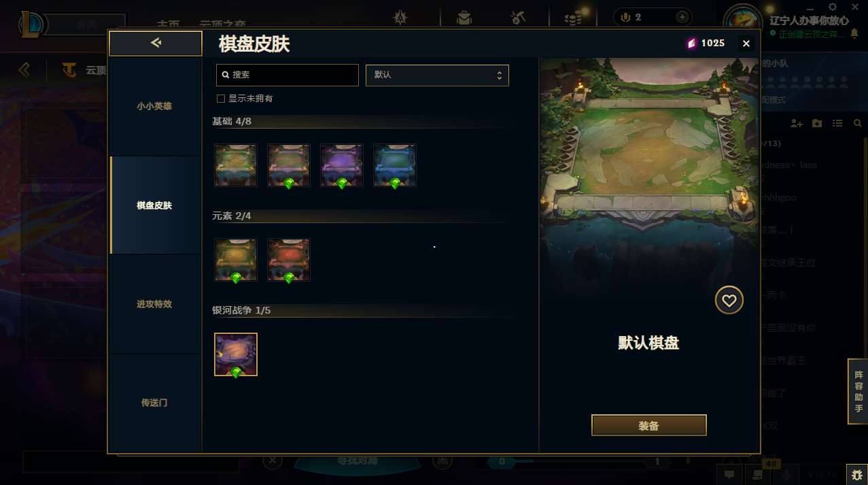Select the red elemental arena thumbnail

[289, 260]
